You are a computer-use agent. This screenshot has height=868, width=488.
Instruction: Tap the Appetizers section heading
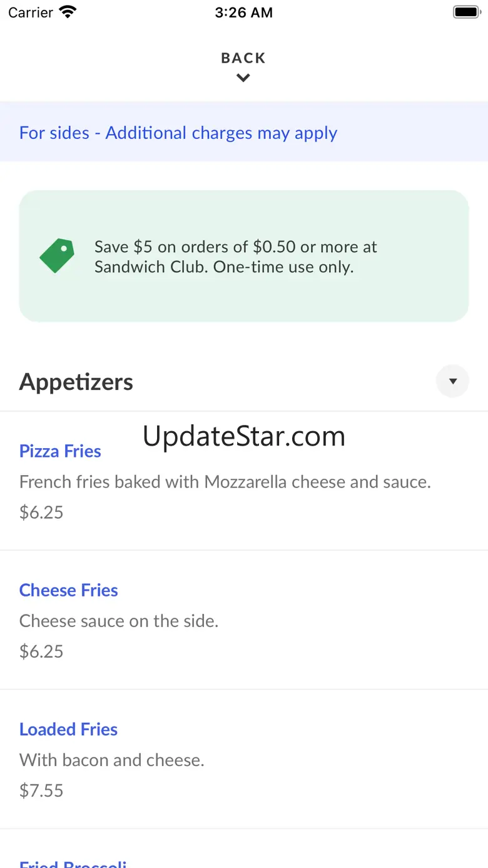pyautogui.click(x=76, y=382)
